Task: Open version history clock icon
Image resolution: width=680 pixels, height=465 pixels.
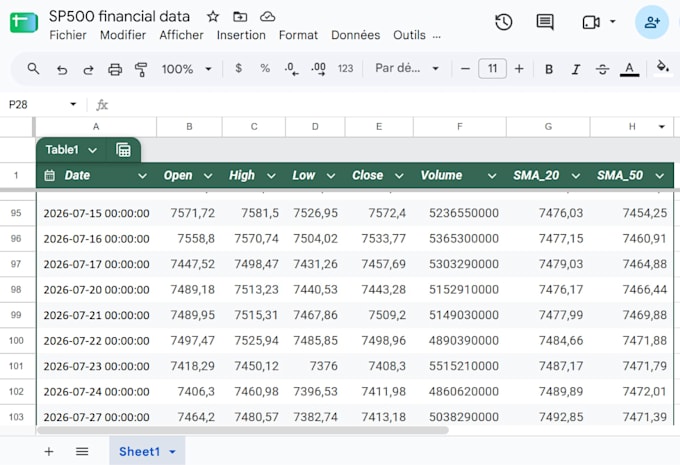Action: [x=503, y=22]
